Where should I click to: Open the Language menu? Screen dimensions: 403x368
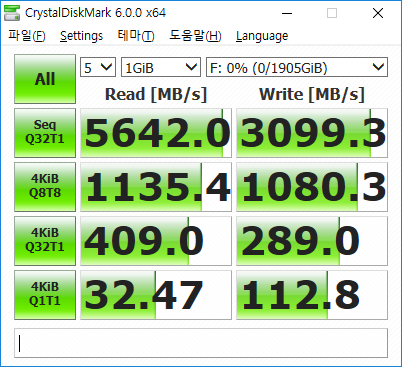(262, 36)
